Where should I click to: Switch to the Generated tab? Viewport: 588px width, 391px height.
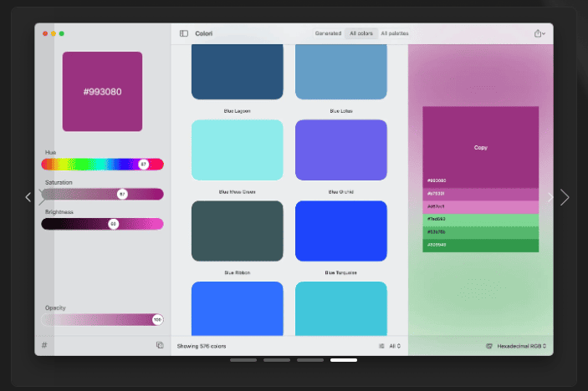point(328,33)
